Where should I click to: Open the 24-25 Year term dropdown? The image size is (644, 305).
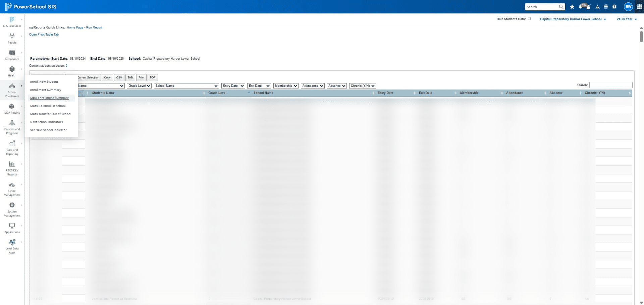tap(627, 19)
